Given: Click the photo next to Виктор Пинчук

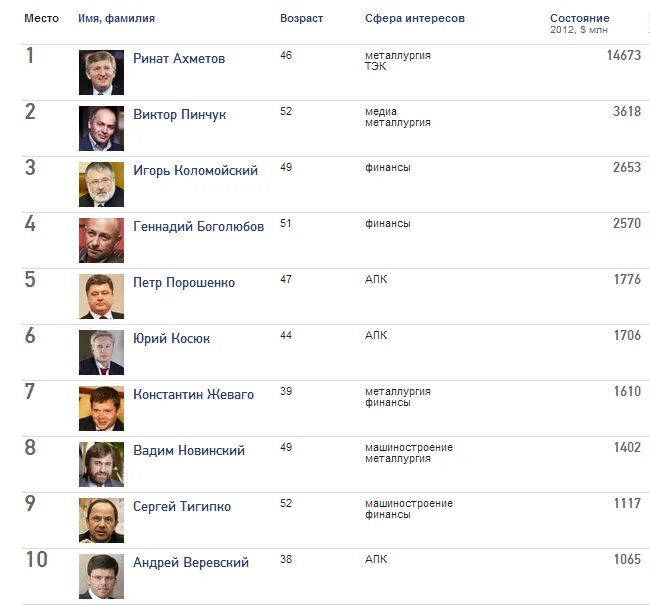Looking at the screenshot, I should (x=101, y=129).
